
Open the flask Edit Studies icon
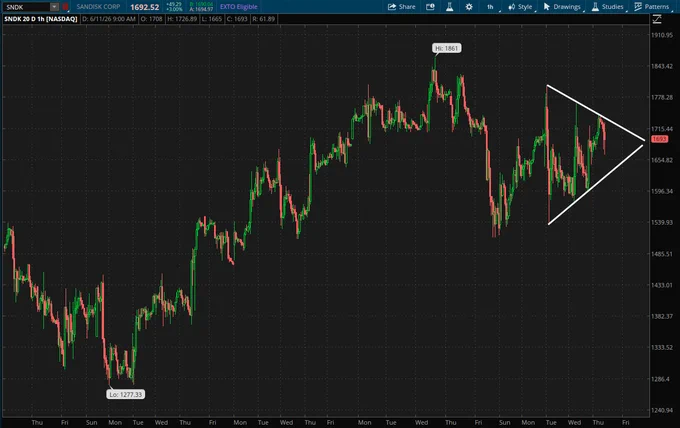[x=450, y=7]
